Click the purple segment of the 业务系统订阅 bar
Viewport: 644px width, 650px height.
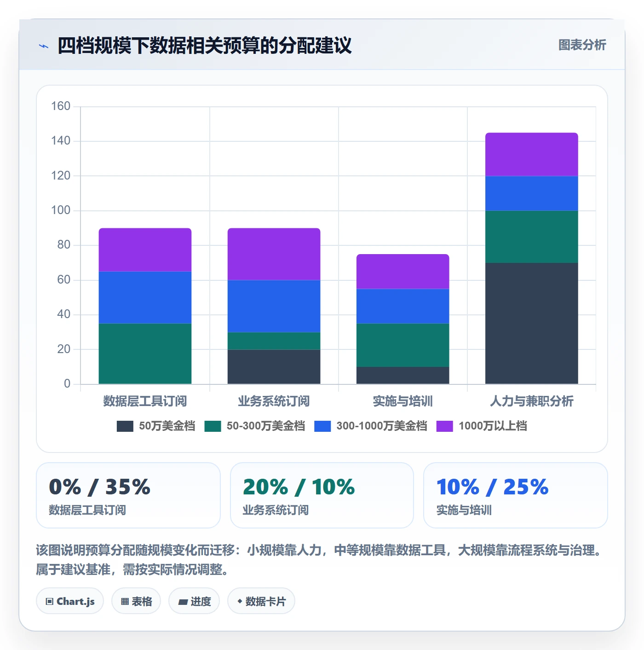(274, 254)
